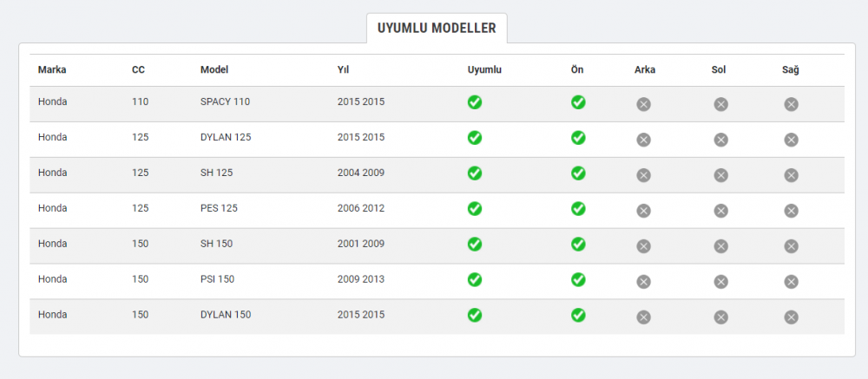Click grey Sağ cross for PES 125
Viewport: 868px width, 379px height.
(x=791, y=210)
